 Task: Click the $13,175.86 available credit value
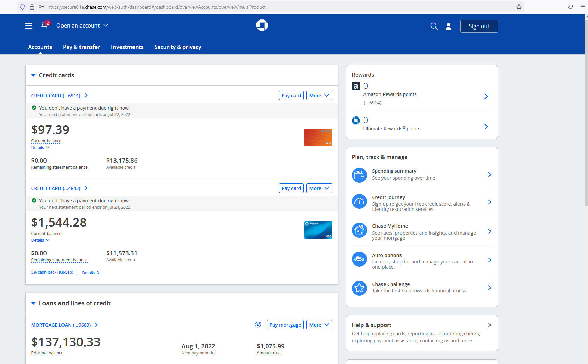point(122,160)
